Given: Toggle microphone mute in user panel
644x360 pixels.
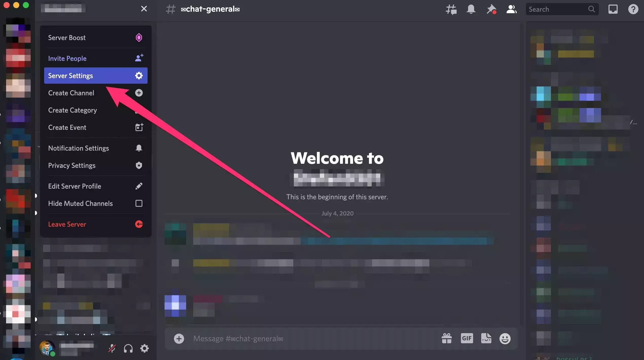Looking at the screenshot, I should (x=112, y=349).
